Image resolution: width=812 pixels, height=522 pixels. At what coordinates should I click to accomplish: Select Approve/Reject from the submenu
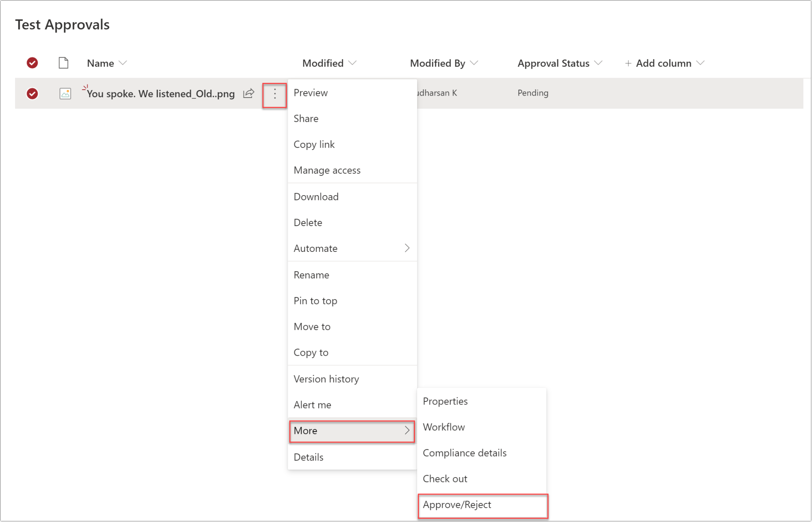pyautogui.click(x=457, y=505)
